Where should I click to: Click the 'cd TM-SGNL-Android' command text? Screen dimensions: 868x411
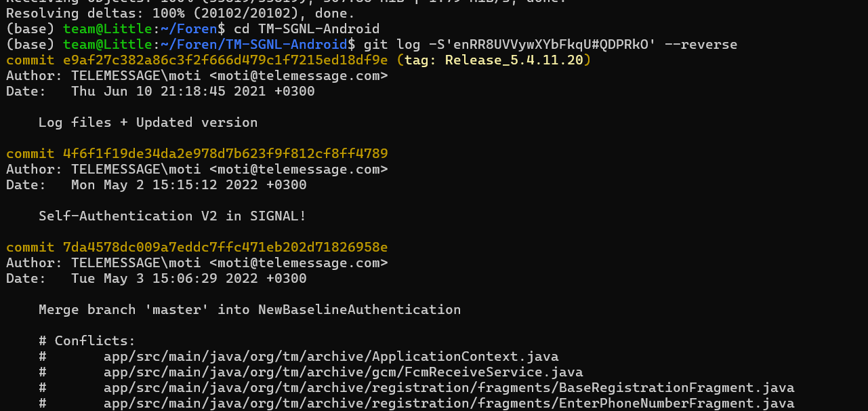[306, 29]
